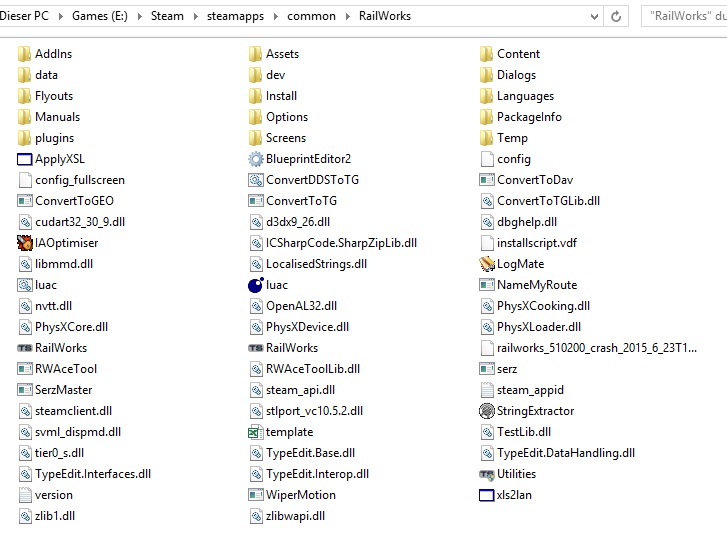Refresh the RailWorks folder view

click(x=616, y=17)
